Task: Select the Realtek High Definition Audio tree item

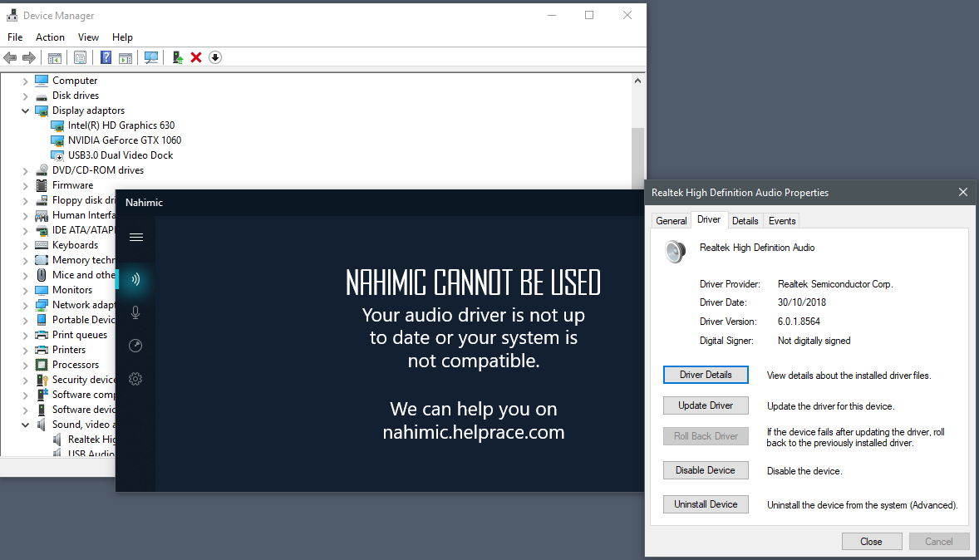Action: coord(91,440)
